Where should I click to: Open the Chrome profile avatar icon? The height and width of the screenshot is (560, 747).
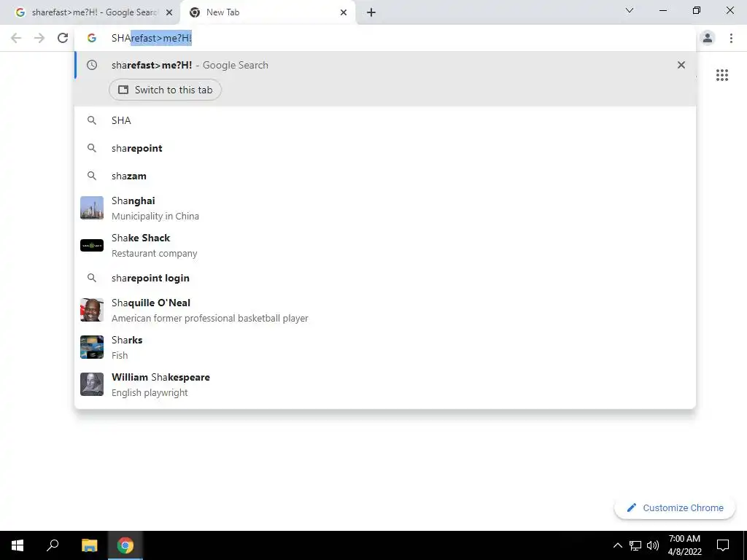pos(708,38)
